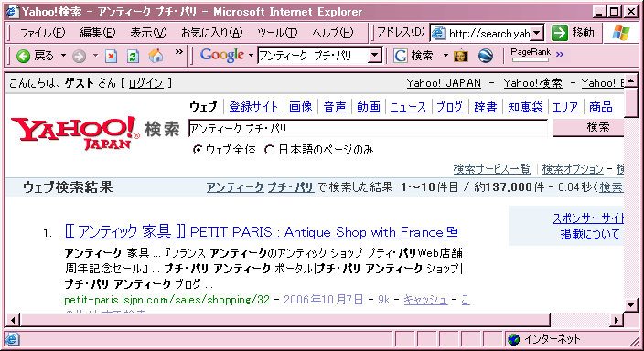Switch to ブログ search tab
644x351 pixels.
pyautogui.click(x=450, y=107)
